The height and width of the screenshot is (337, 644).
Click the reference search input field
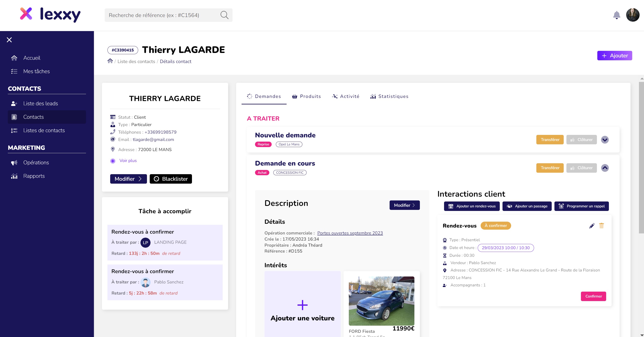(163, 15)
